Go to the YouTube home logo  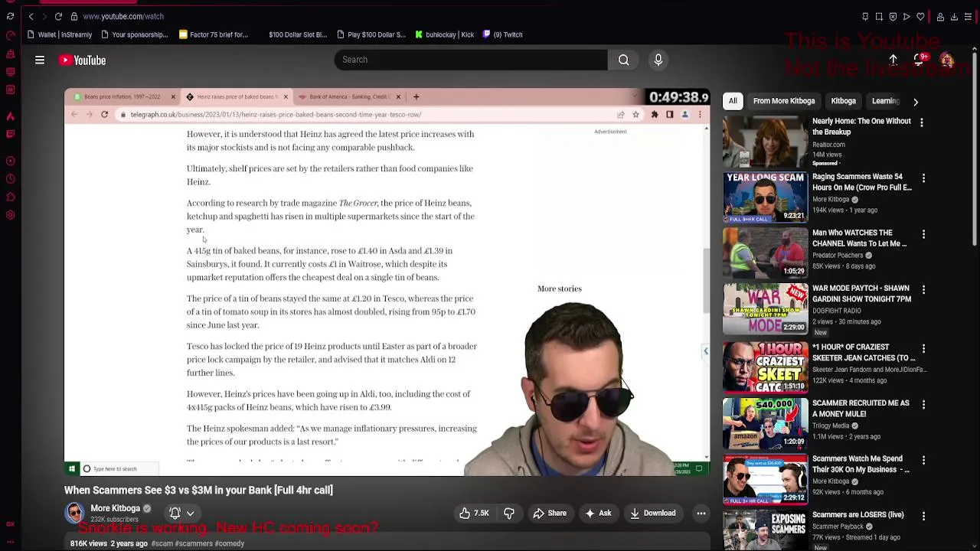[x=82, y=60]
